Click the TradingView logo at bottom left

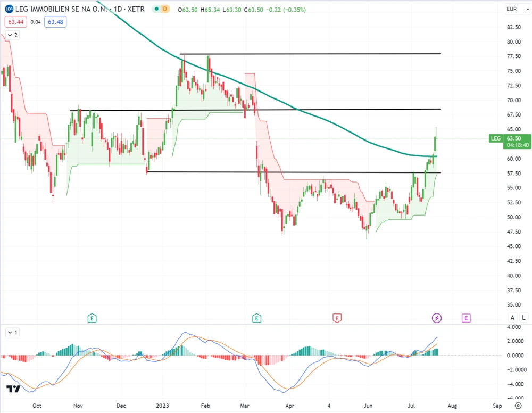click(14, 389)
